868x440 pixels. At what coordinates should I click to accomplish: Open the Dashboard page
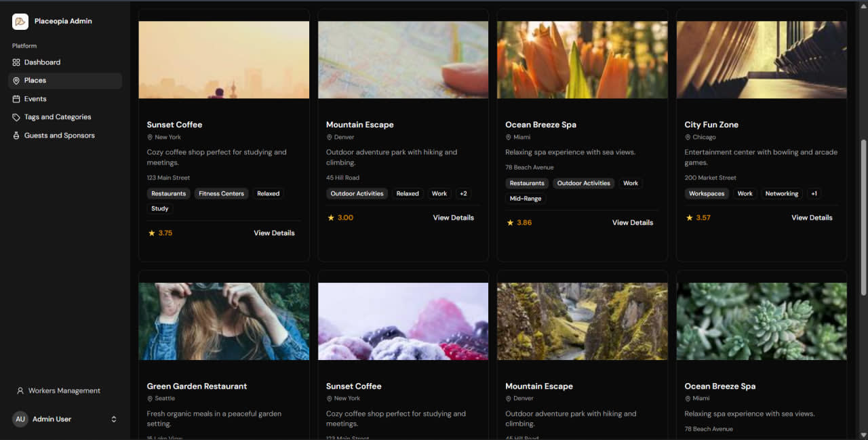(x=65, y=62)
